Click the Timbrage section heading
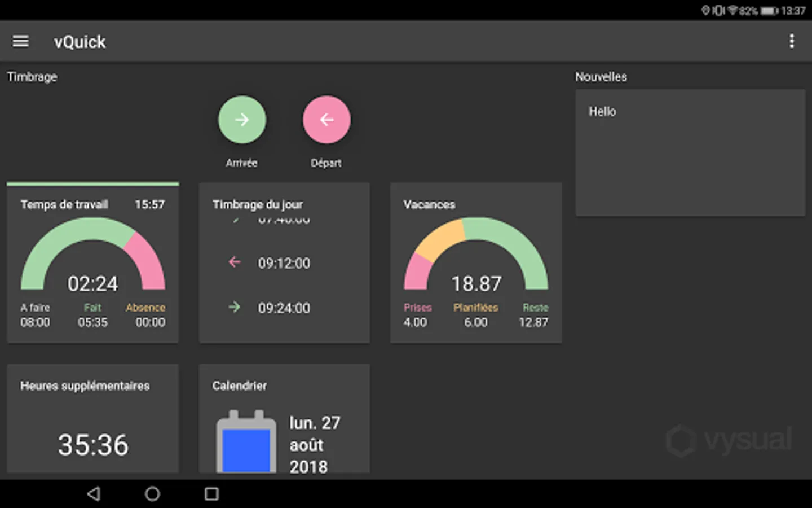This screenshot has width=812, height=508. [x=32, y=77]
